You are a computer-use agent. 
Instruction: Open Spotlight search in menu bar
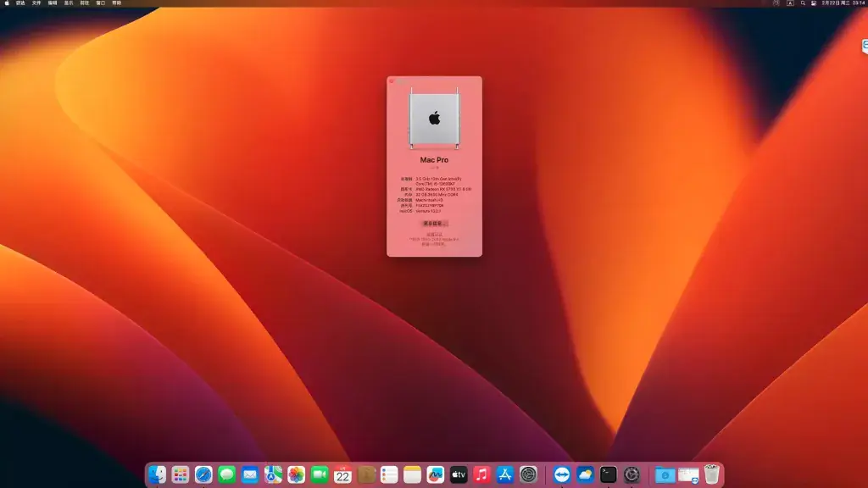click(803, 3)
